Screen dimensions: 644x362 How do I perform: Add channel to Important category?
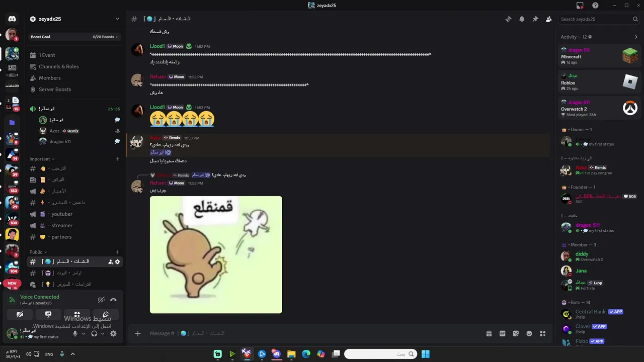pyautogui.click(x=117, y=159)
